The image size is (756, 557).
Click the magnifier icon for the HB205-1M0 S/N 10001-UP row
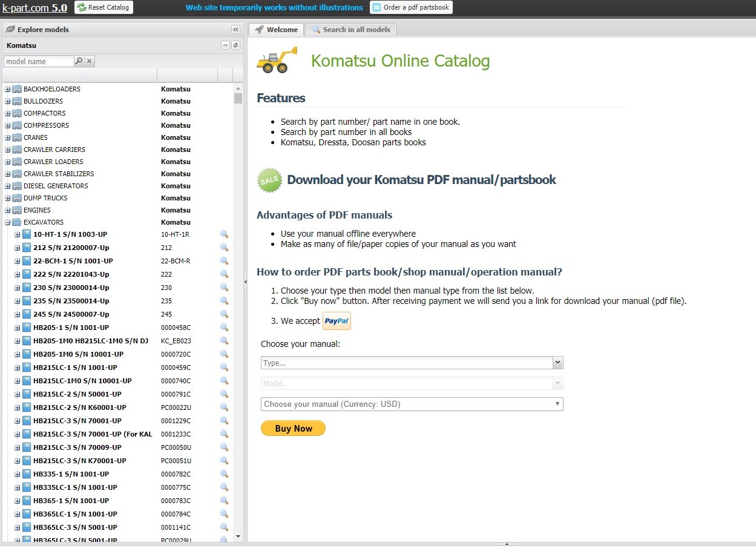(224, 354)
